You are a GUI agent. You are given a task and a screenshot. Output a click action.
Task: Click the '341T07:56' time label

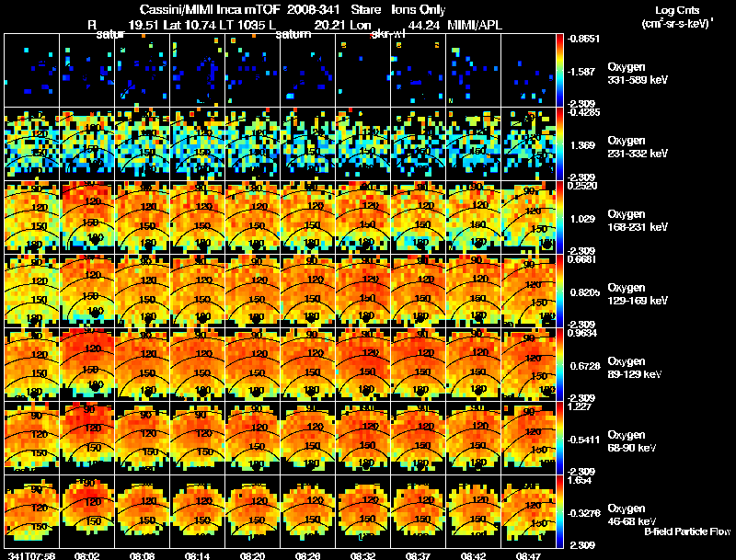(31, 556)
